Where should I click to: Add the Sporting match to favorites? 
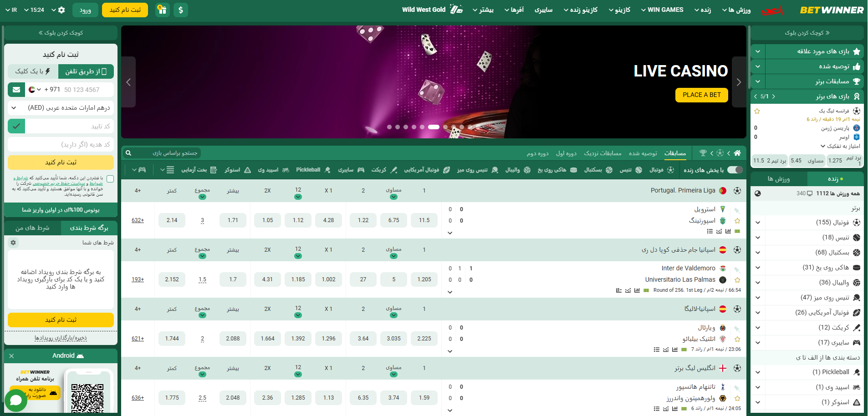click(737, 221)
